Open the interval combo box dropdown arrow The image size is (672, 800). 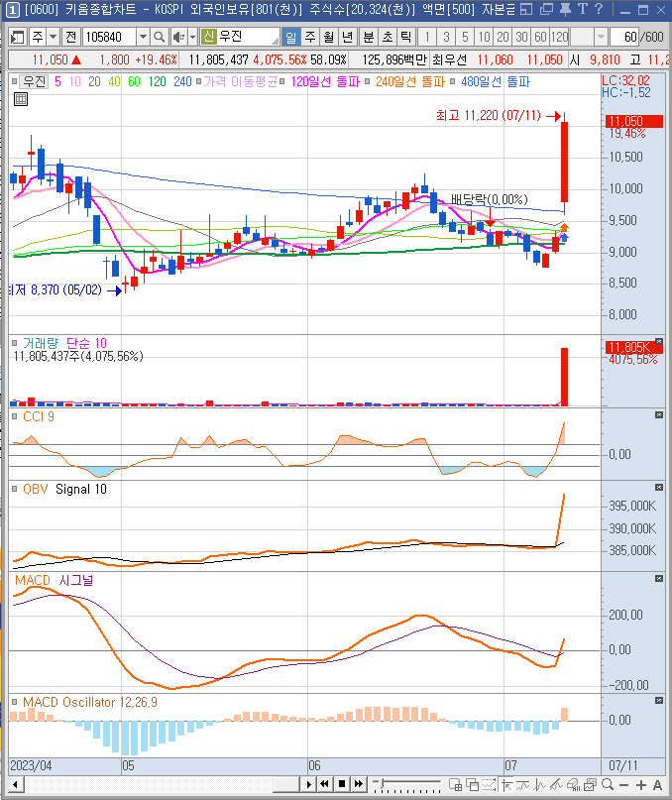(601, 37)
